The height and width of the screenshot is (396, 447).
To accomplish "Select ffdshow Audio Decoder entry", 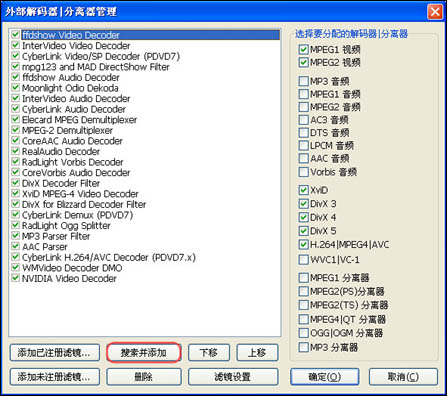I will click(x=71, y=78).
